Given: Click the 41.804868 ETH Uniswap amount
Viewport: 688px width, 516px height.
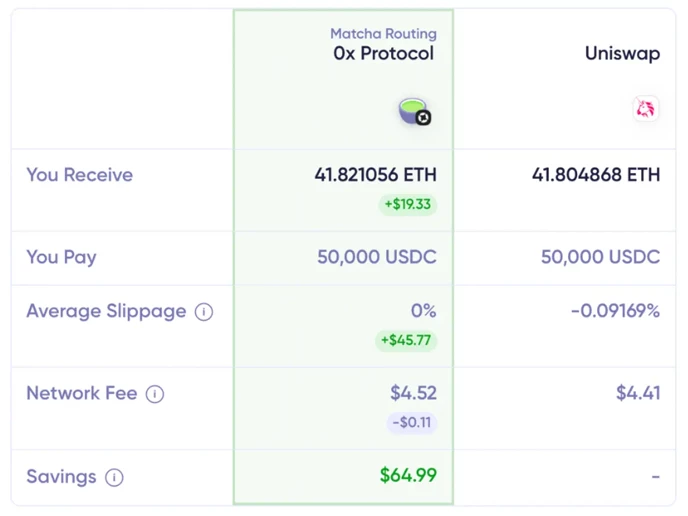Looking at the screenshot, I should [596, 175].
